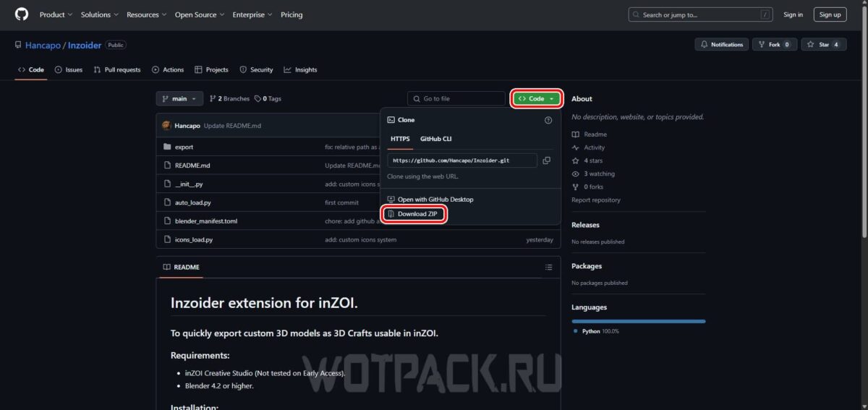The height and width of the screenshot is (410, 868).
Task: Click the Hancapo avatar in commit row
Action: (166, 125)
